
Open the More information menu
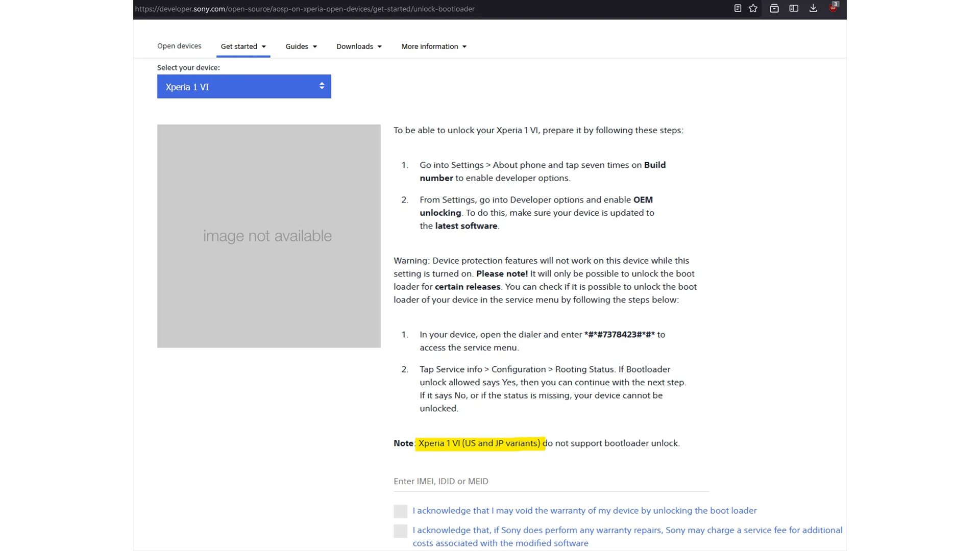point(433,46)
